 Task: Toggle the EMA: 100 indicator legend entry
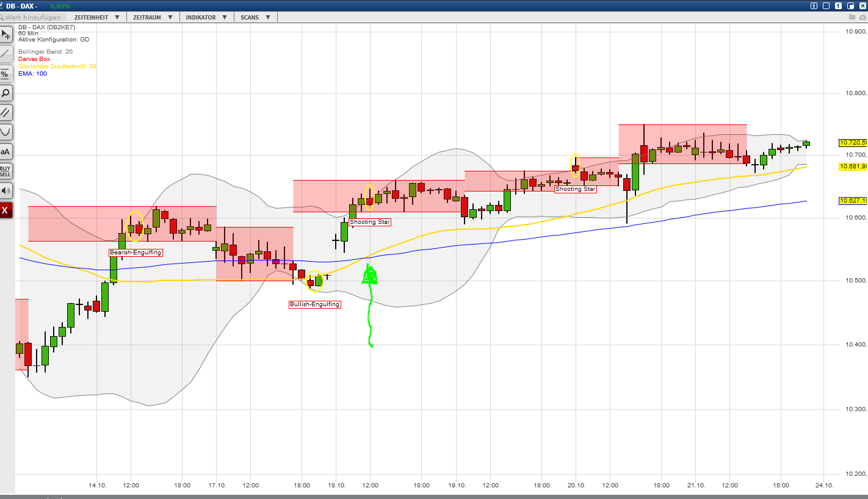(x=32, y=73)
